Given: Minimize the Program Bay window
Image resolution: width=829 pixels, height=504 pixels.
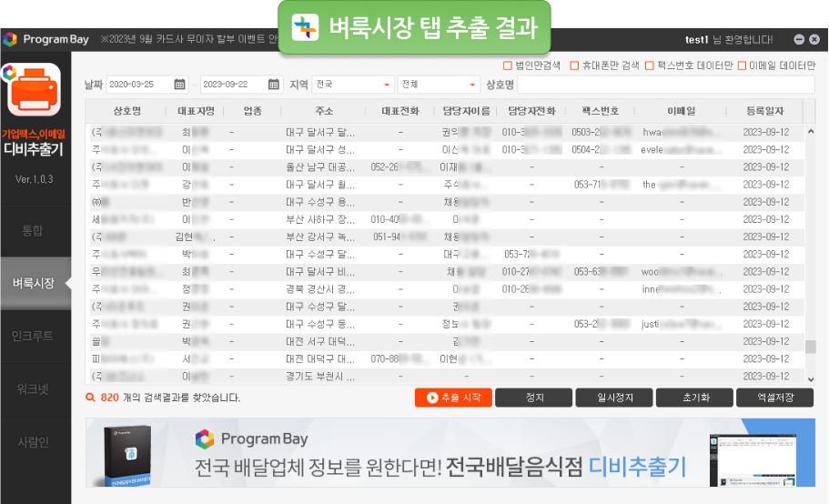Looking at the screenshot, I should click(799, 39).
